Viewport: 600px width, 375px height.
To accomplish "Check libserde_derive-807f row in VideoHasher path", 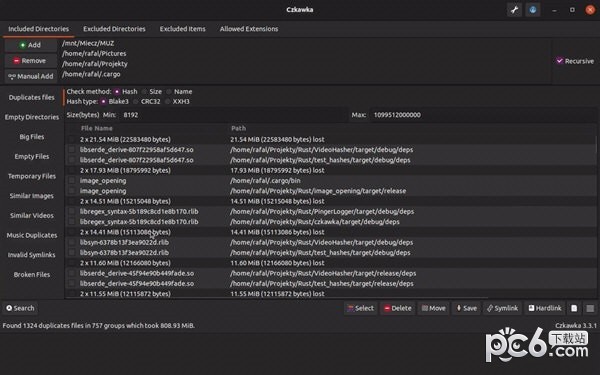I will (x=72, y=150).
